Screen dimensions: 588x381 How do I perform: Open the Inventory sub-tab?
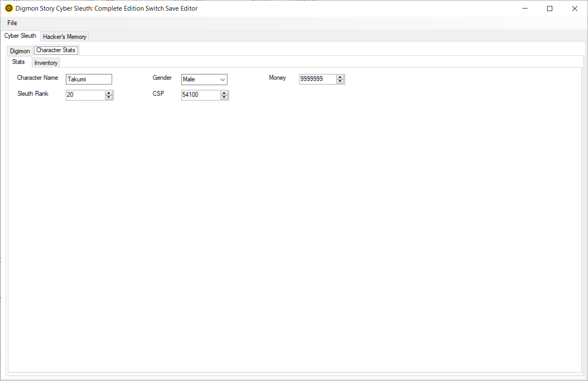point(46,63)
